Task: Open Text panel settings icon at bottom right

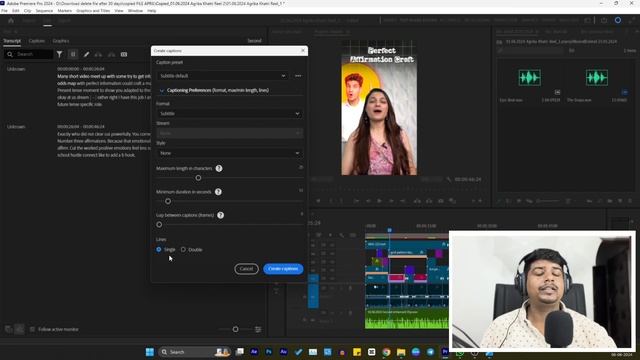Action: click(x=258, y=329)
